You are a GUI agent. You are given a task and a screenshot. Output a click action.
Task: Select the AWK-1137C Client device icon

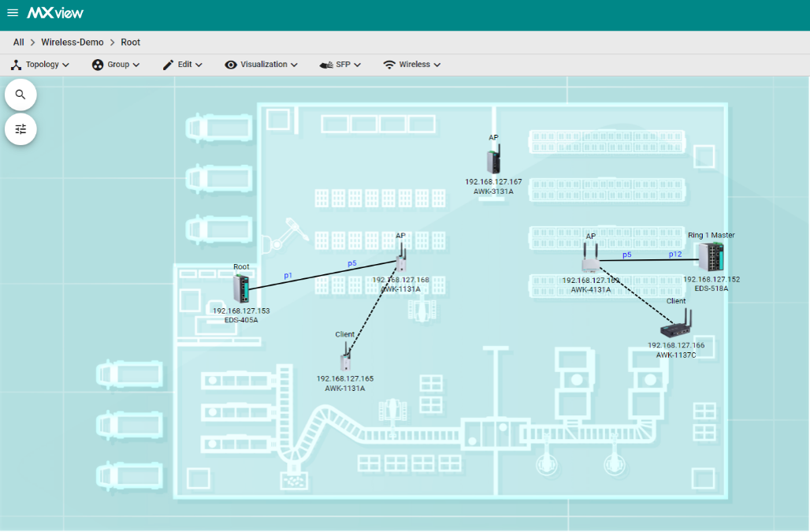[676, 323]
